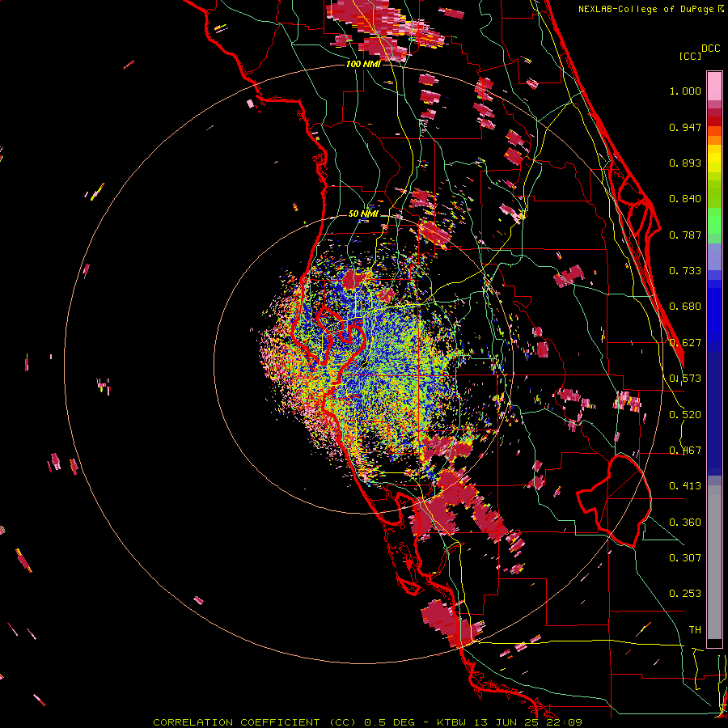728x728 pixels.
Task: Click the 100 NMI range ring label
Action: 363,64
